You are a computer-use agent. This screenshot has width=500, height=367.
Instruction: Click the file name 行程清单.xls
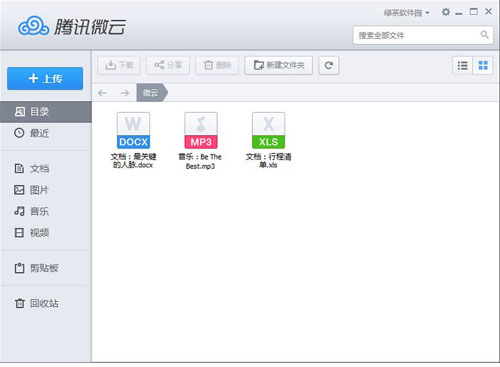(269, 161)
